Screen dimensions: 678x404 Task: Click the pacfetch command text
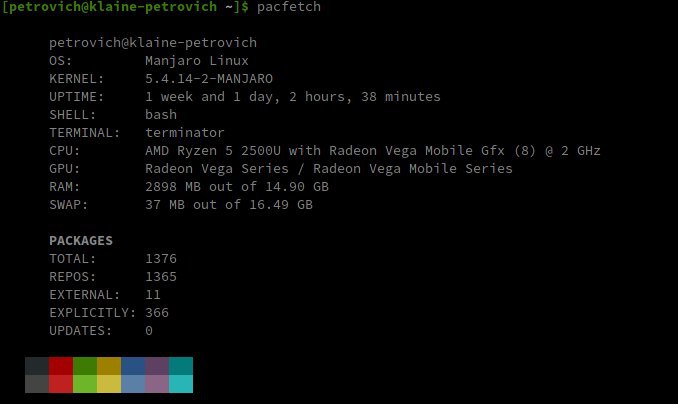(289, 7)
